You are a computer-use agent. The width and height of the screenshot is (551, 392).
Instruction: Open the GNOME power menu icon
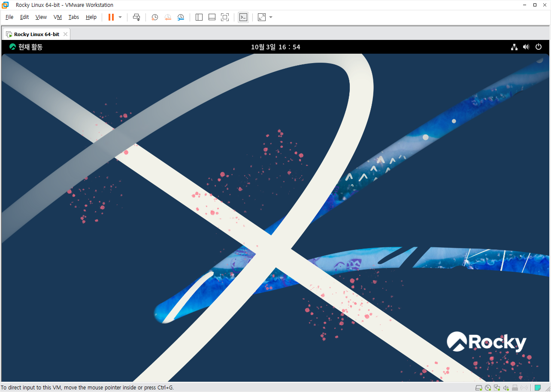[x=539, y=47]
